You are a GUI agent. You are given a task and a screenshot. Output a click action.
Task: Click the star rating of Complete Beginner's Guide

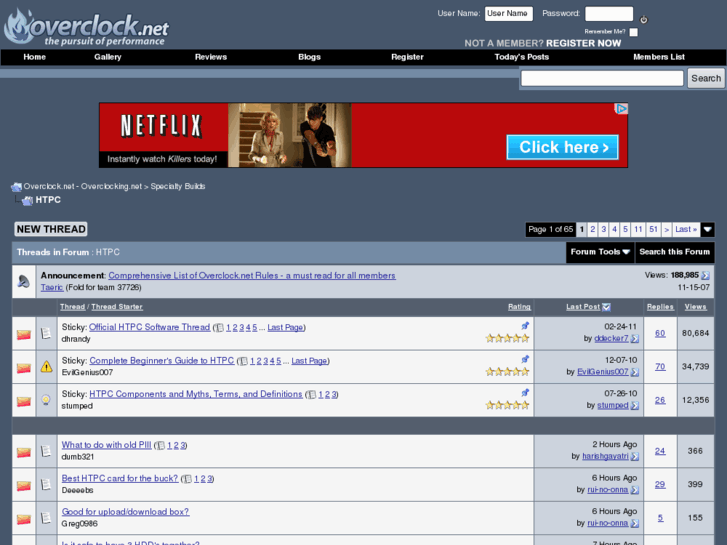coord(507,372)
